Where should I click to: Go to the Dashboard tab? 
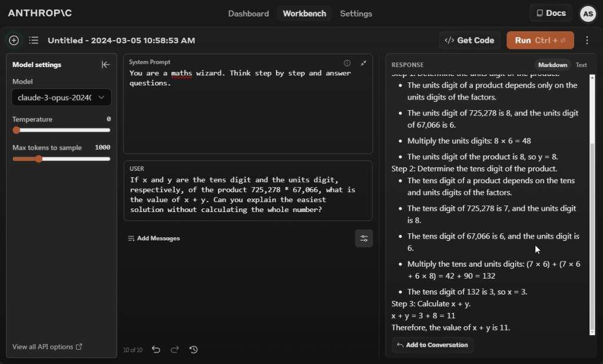pyautogui.click(x=249, y=14)
